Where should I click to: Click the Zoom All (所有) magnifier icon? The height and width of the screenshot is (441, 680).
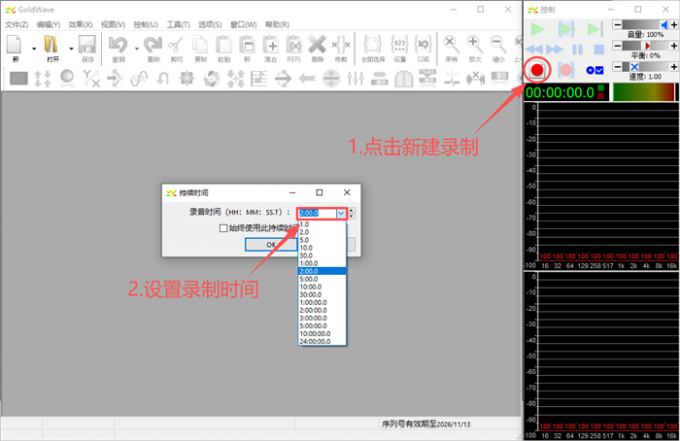pyautogui.click(x=451, y=45)
